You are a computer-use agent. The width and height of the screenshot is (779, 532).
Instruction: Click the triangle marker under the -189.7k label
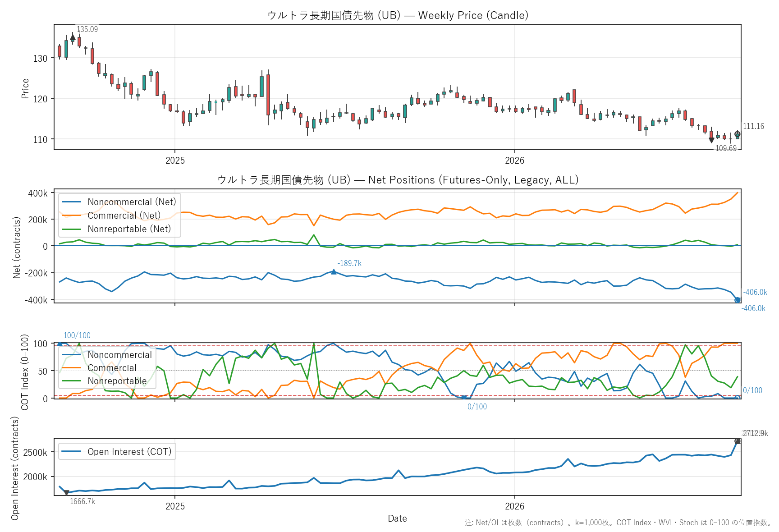click(334, 271)
